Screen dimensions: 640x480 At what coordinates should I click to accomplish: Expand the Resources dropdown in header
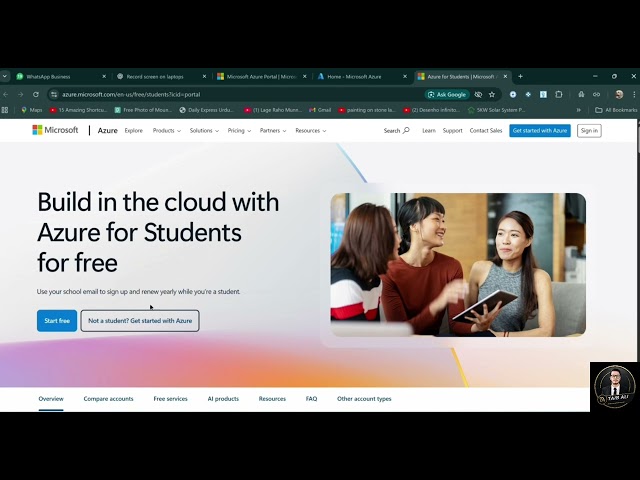pos(311,131)
